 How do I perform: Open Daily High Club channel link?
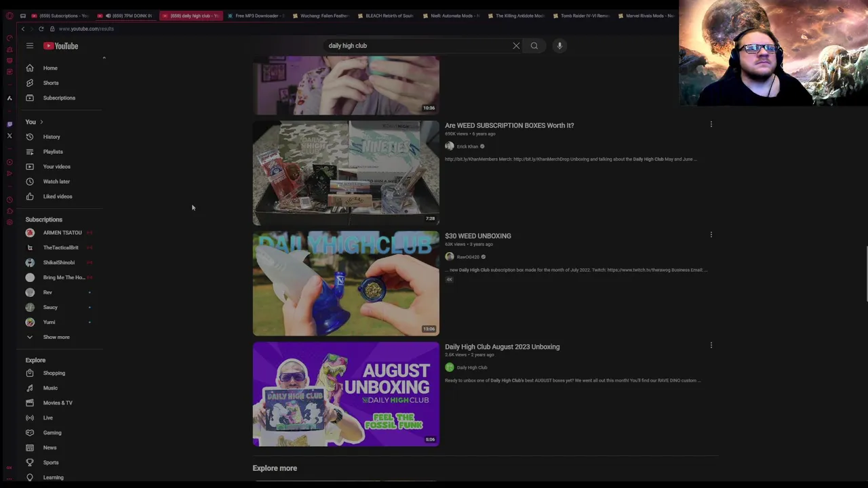pyautogui.click(x=472, y=367)
